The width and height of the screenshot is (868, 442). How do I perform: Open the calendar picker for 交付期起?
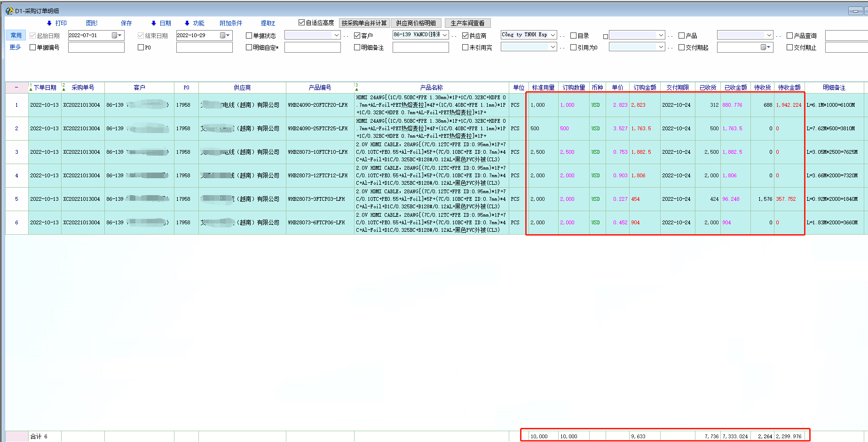765,47
